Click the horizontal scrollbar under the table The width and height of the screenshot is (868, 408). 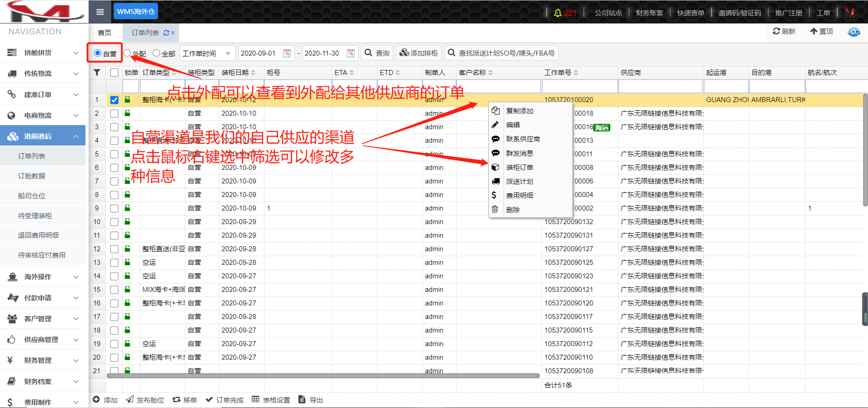tap(323, 375)
